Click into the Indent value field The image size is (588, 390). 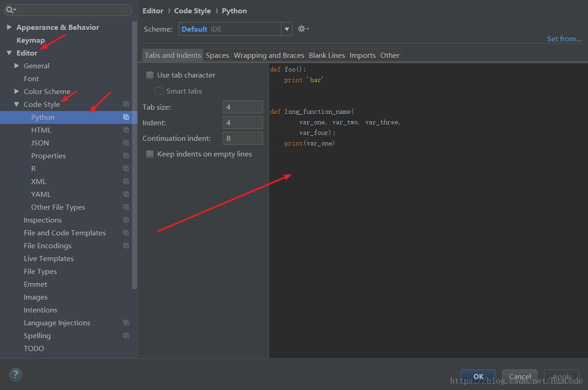pyautogui.click(x=243, y=123)
